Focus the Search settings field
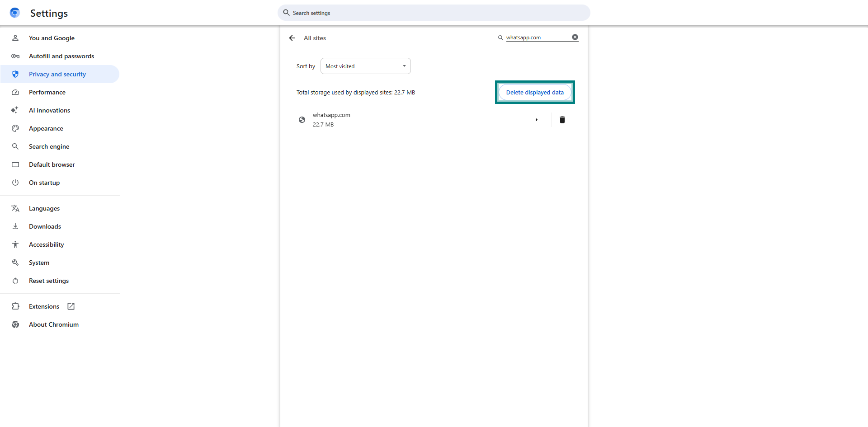868x427 pixels. point(434,13)
